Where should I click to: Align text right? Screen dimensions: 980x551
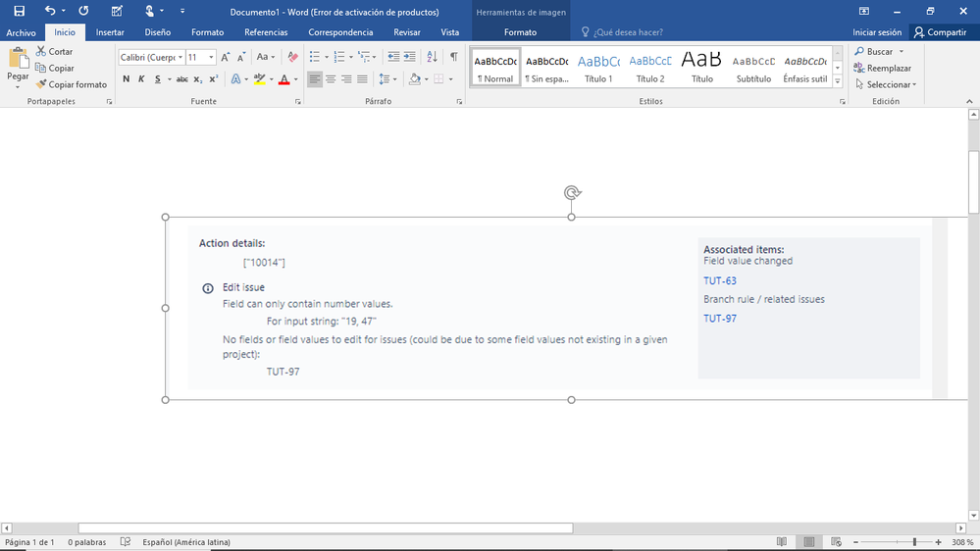point(346,78)
